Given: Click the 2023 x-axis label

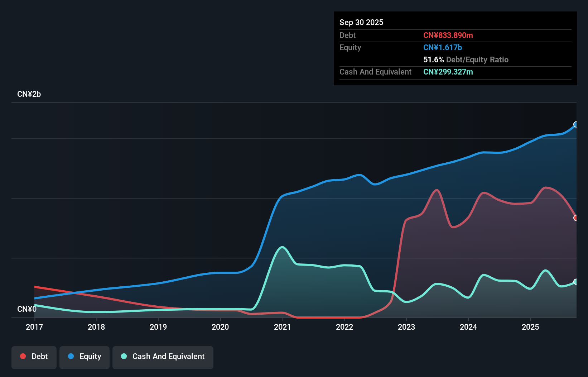Looking at the screenshot, I should 406,327.
